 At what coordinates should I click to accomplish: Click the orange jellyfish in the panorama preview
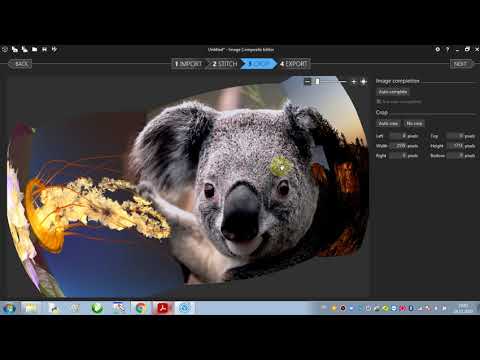click(x=45, y=215)
